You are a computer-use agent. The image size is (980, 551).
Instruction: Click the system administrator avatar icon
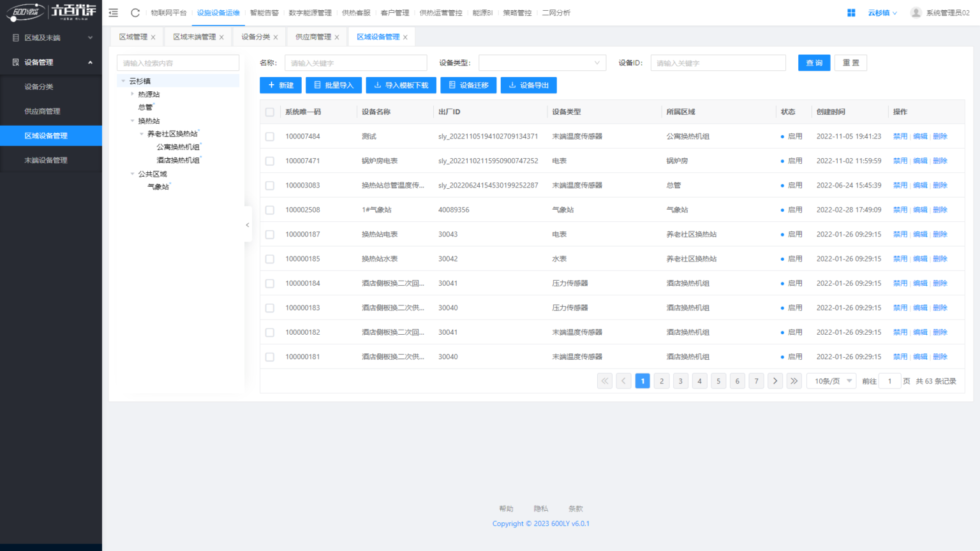point(916,13)
